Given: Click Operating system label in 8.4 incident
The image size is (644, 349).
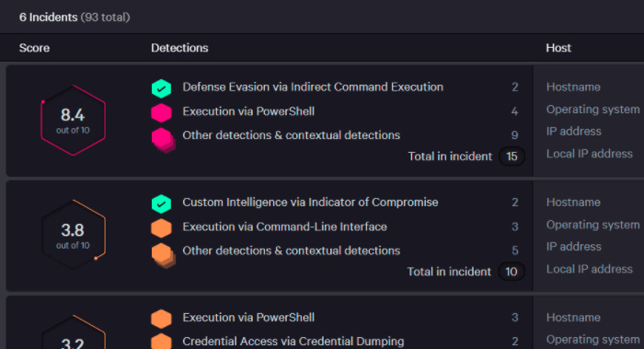Looking at the screenshot, I should pyautogui.click(x=593, y=110).
